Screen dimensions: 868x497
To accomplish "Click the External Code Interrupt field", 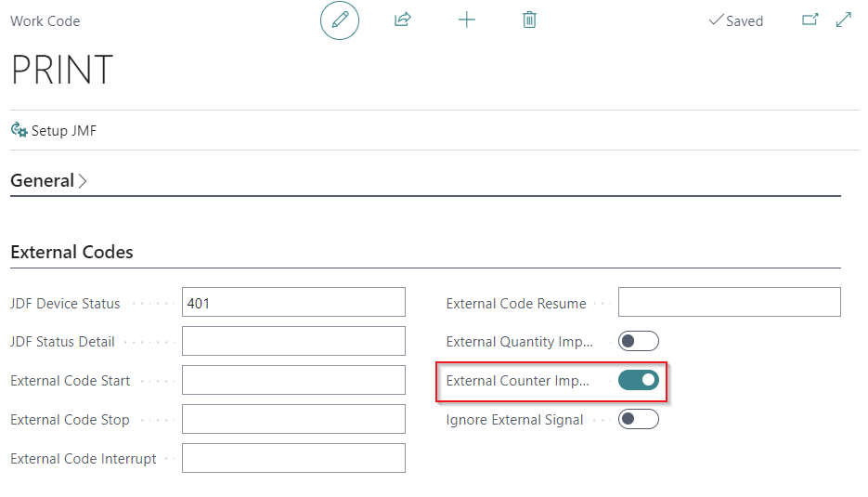I will click(x=293, y=458).
